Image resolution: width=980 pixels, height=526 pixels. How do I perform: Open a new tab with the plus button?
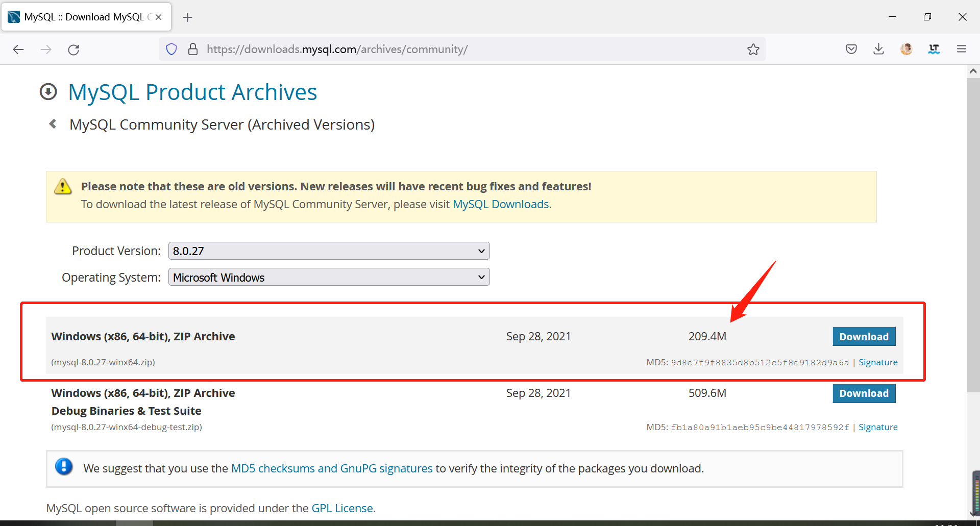[x=187, y=17]
